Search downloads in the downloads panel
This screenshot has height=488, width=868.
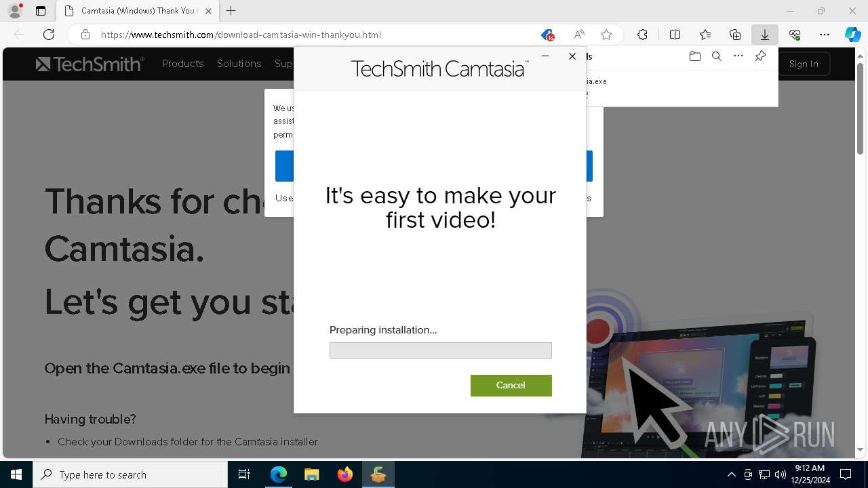pyautogui.click(x=716, y=56)
